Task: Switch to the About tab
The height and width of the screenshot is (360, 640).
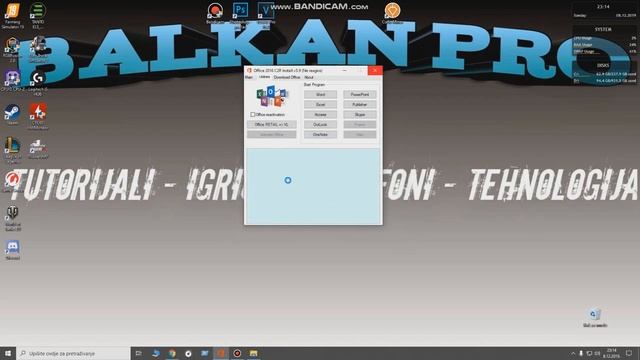Action: click(309, 77)
